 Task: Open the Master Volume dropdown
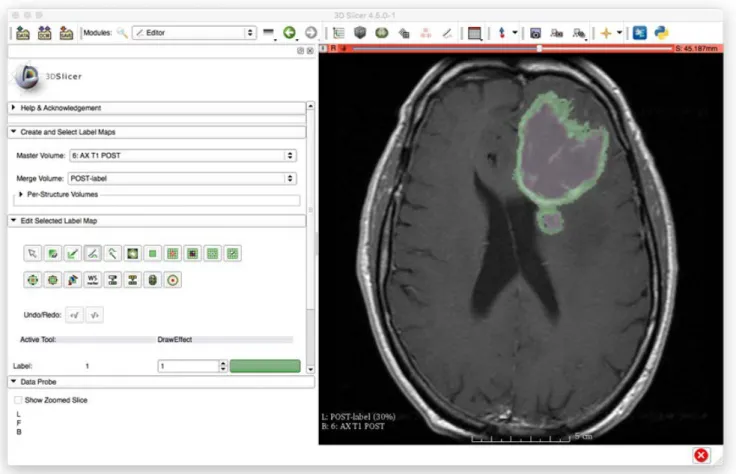click(183, 155)
